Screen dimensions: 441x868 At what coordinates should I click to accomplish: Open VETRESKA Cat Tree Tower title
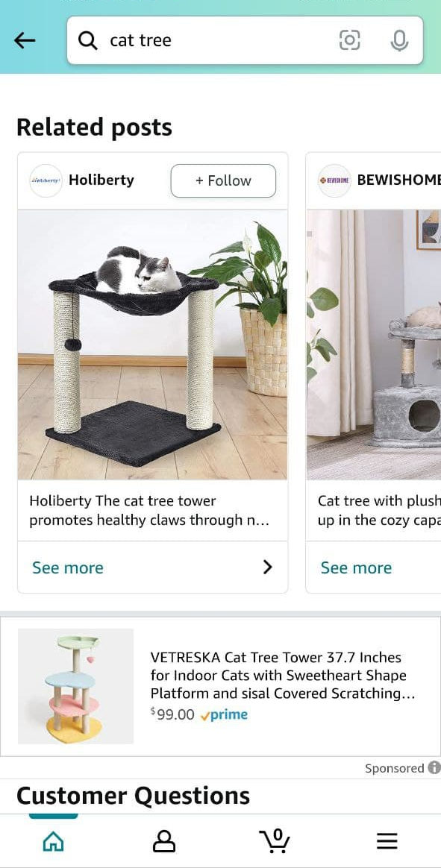283,676
